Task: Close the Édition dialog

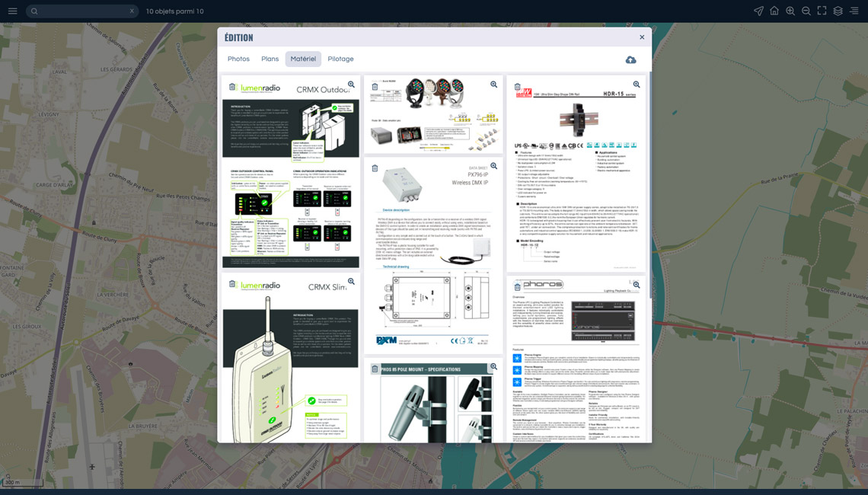Action: click(x=642, y=37)
